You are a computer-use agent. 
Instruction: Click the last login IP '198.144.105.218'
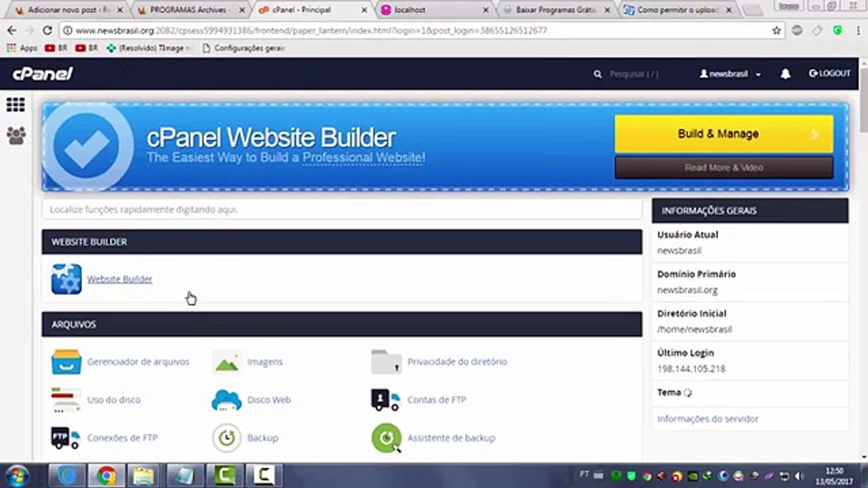pyautogui.click(x=691, y=369)
